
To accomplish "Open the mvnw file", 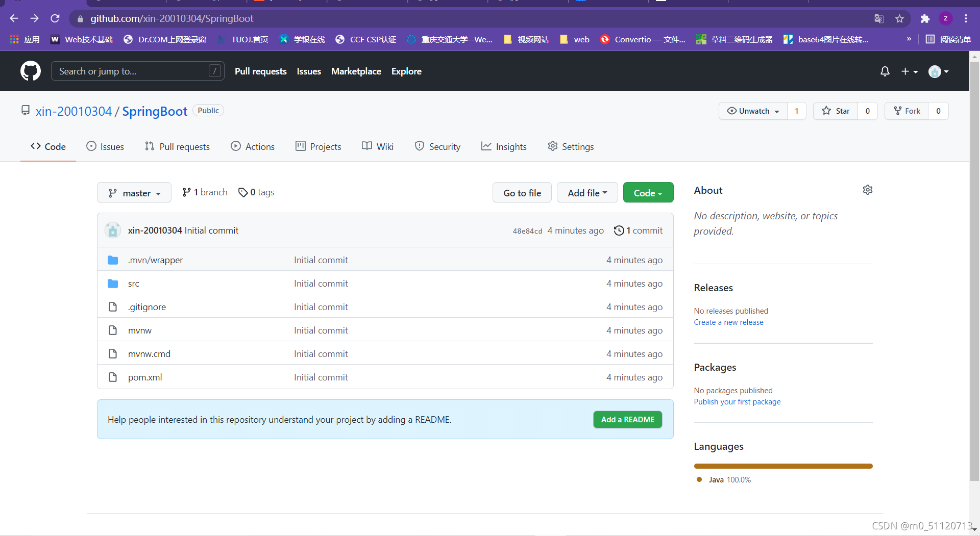I will pyautogui.click(x=140, y=330).
